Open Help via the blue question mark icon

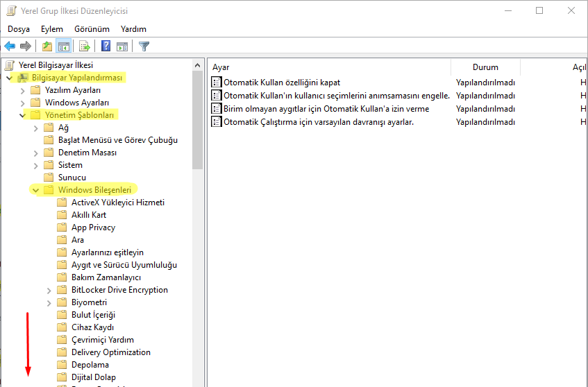[106, 46]
